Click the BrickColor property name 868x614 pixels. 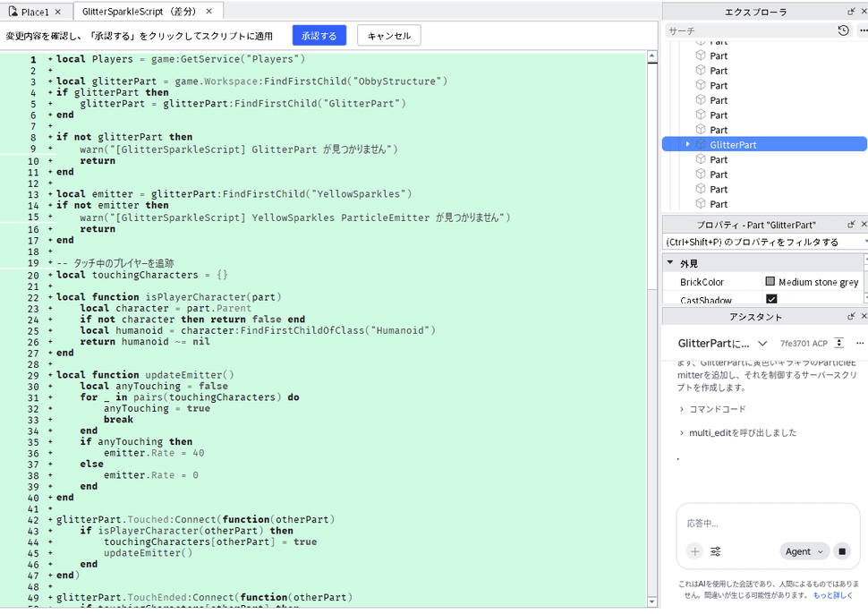click(x=702, y=282)
